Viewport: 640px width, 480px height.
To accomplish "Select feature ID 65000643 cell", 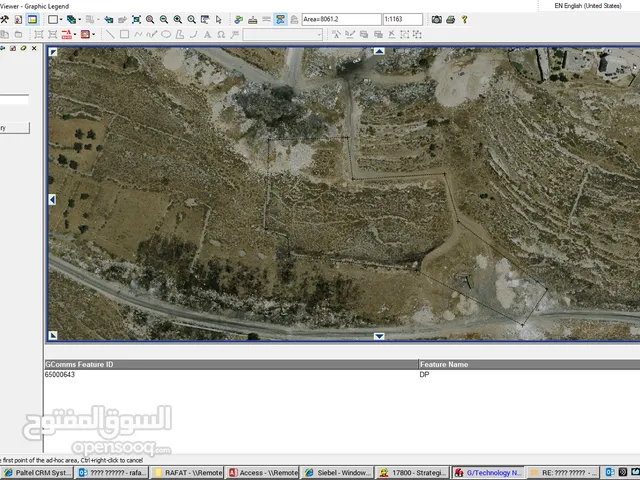I will coord(60,375).
